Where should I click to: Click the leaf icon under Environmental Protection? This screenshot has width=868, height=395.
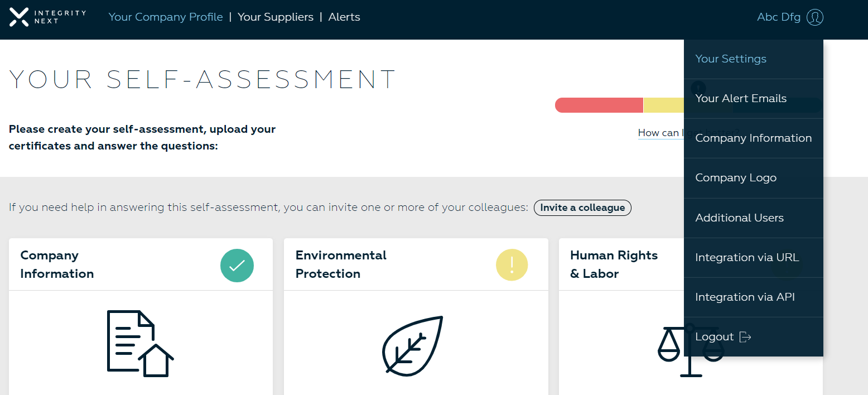(x=412, y=346)
